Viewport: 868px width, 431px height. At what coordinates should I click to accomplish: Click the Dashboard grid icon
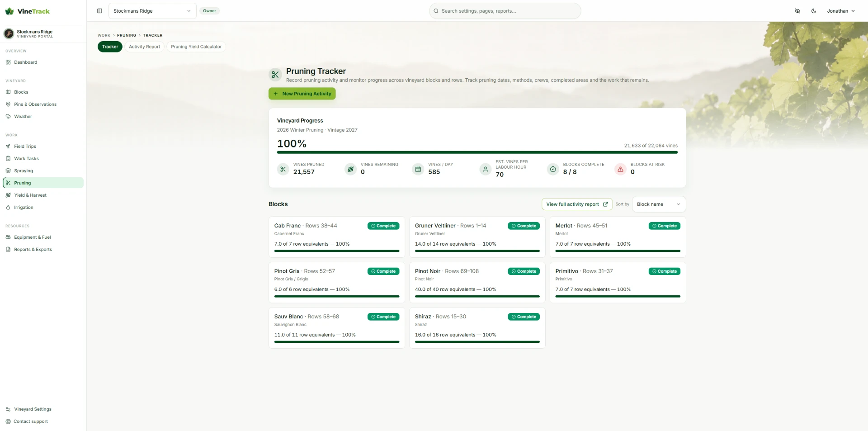tap(8, 62)
